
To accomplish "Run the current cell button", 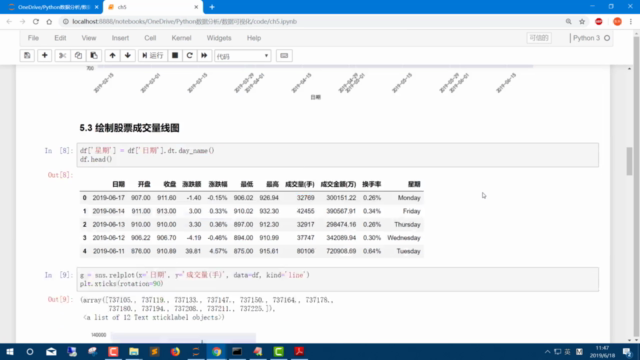I will 153,56.
